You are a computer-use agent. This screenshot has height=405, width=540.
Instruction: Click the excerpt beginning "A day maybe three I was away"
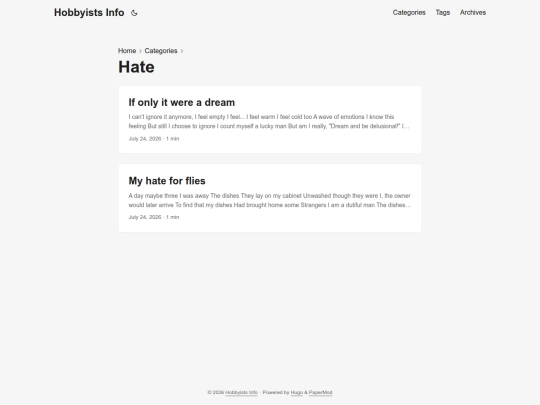pos(270,200)
